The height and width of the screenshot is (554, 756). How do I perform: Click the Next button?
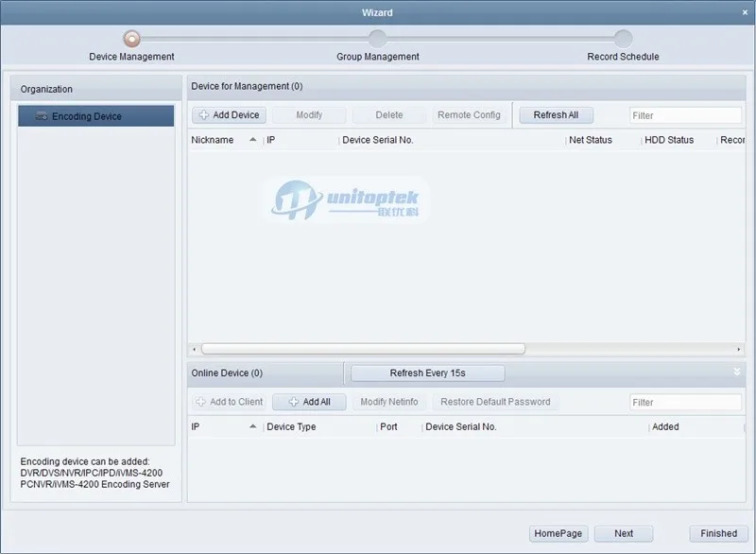click(624, 534)
